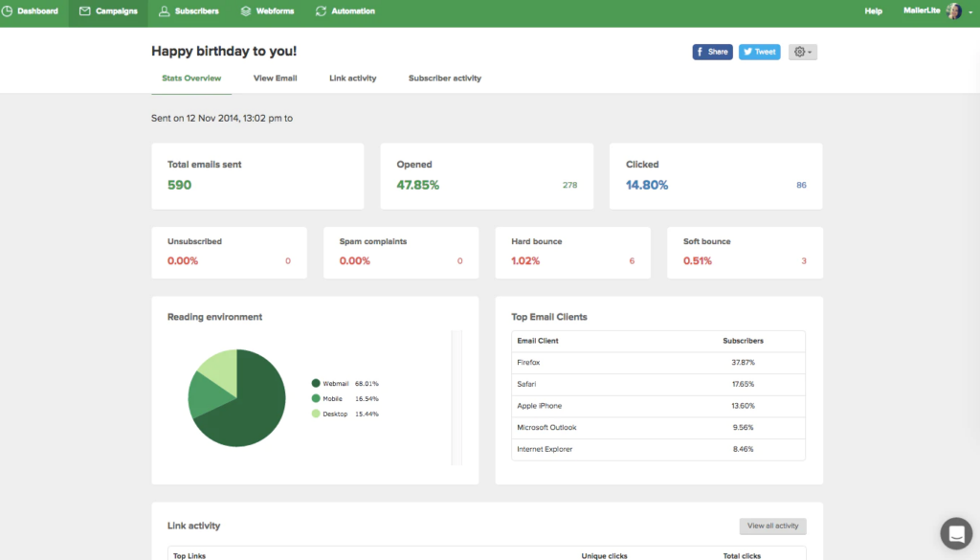The image size is (980, 560).
Task: Open campaign settings via the gear icon
Action: click(x=797, y=52)
